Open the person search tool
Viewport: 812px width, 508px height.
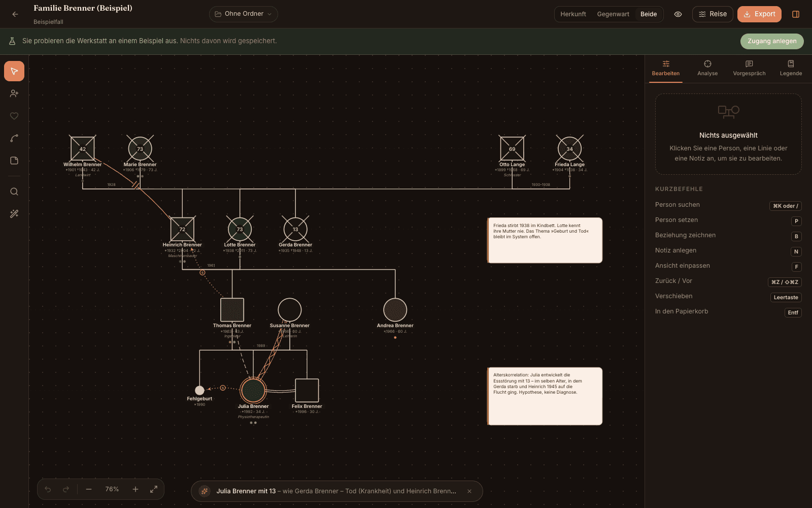pyautogui.click(x=14, y=192)
